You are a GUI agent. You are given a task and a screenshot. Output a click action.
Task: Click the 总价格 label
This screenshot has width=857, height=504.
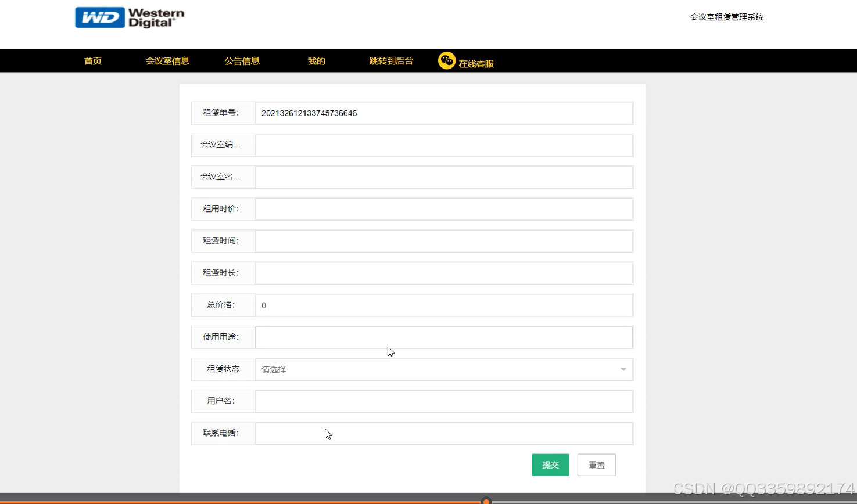[221, 305]
